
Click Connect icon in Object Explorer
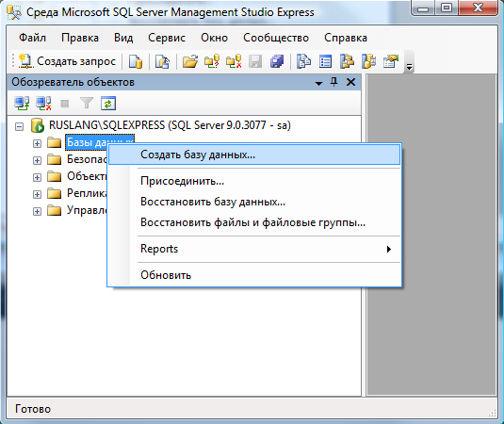[x=22, y=104]
